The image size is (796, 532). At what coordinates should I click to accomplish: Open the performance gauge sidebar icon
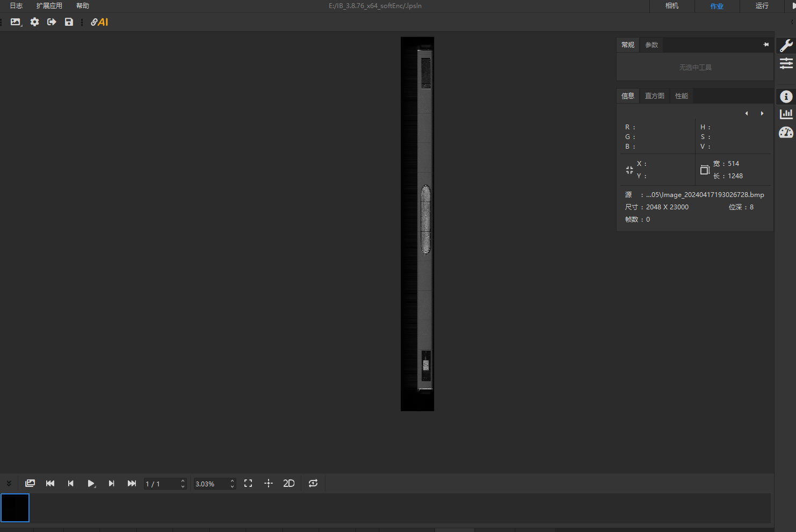click(x=786, y=132)
